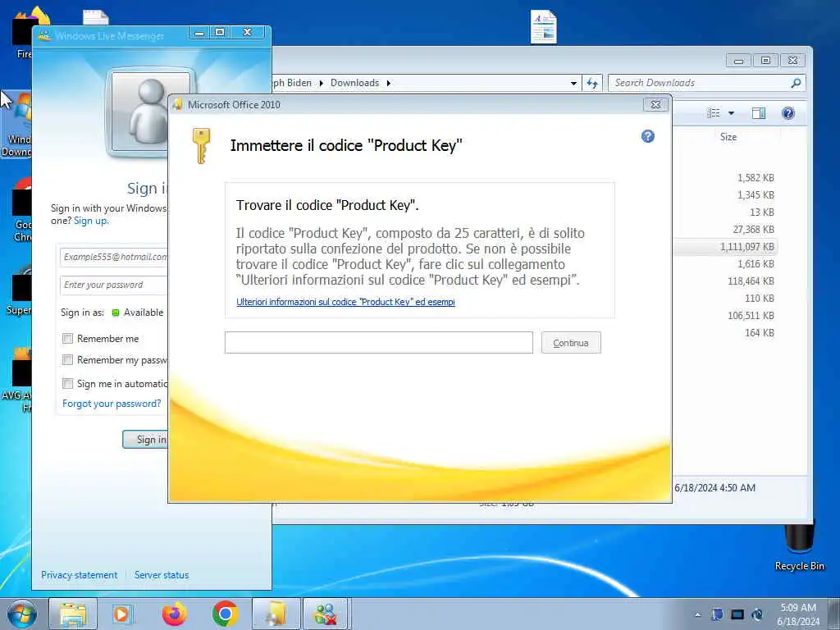The image size is (840, 630).
Task: Maximize the Downloads Explorer window
Action: click(765, 60)
